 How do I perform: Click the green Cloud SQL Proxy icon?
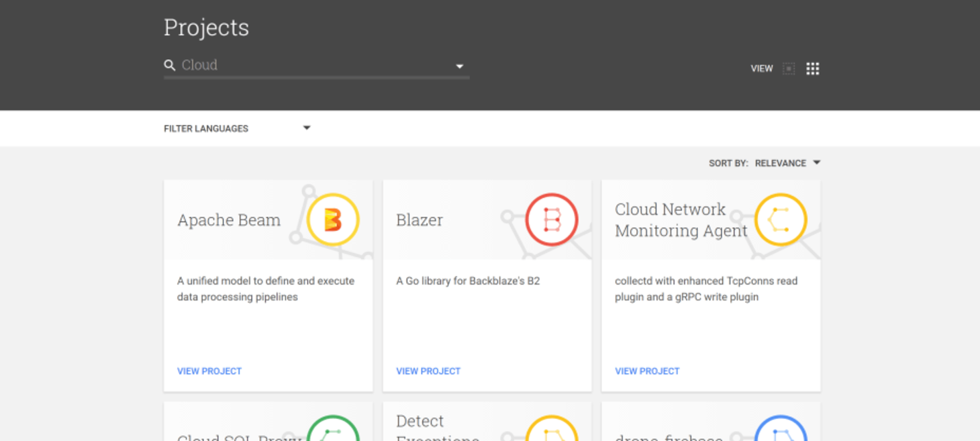pyautogui.click(x=333, y=428)
